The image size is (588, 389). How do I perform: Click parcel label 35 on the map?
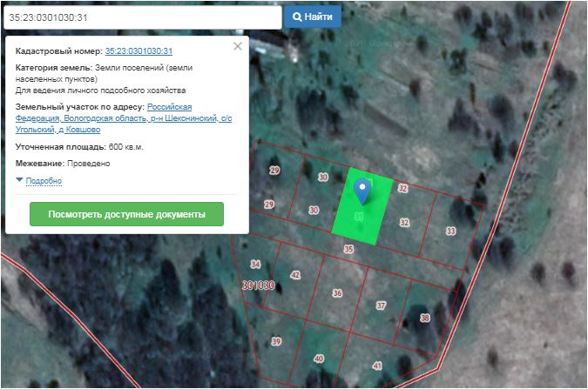[x=349, y=249]
